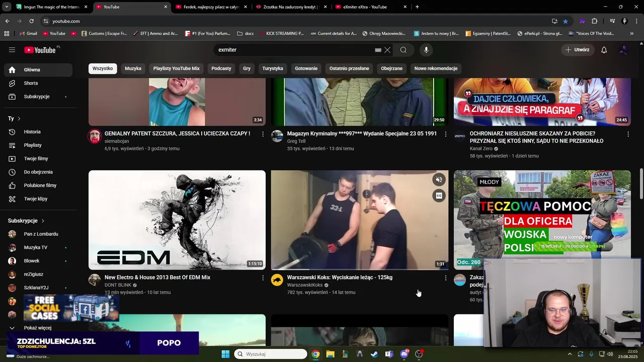Select the Nowe rekomendacje chip
This screenshot has height=362, width=644.
[436, 68]
